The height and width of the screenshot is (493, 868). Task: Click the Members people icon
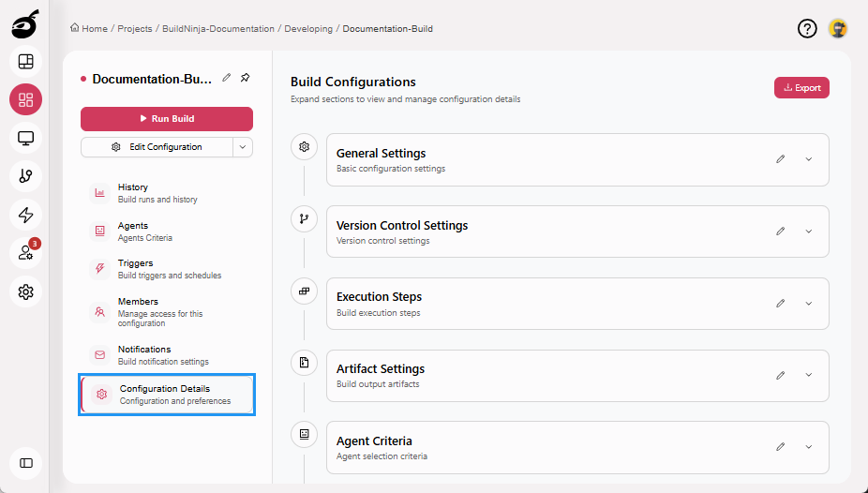[x=99, y=312]
